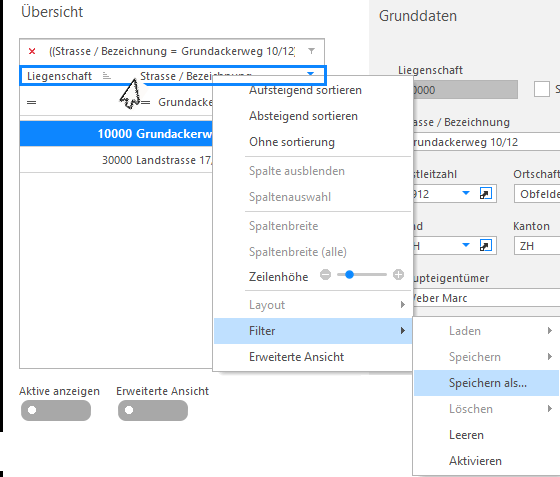Viewport: 560px width, 477px height.
Task: Expand the Speichern submenu
Action: tap(486, 357)
